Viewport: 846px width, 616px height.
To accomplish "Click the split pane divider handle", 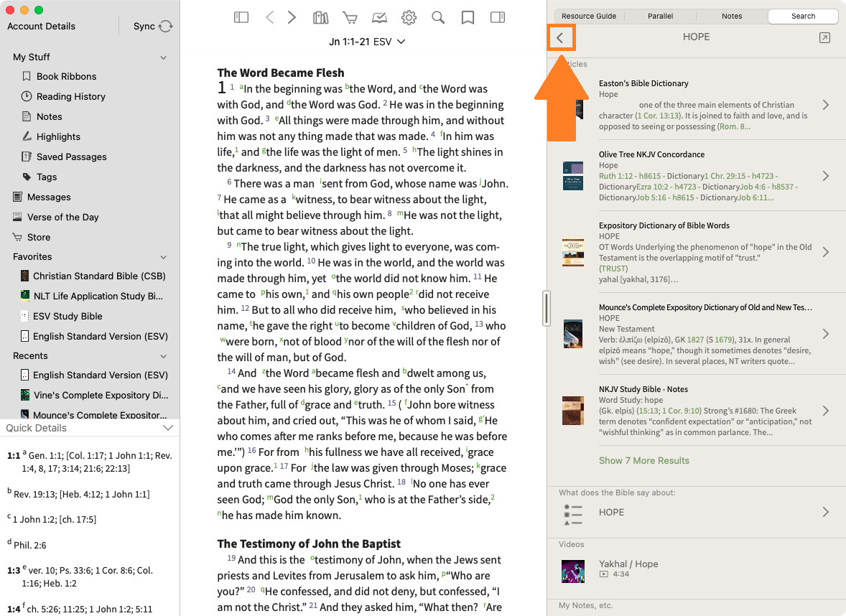I will pyautogui.click(x=547, y=308).
